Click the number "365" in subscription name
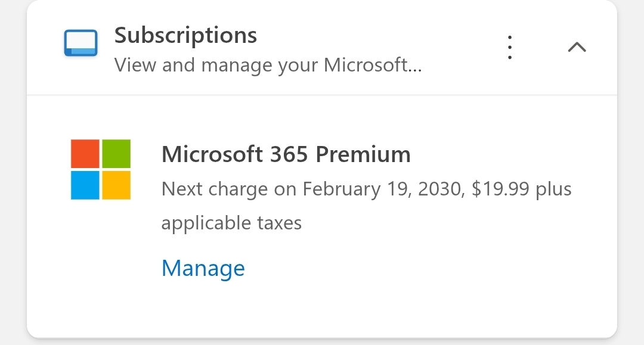The height and width of the screenshot is (345, 644). click(289, 154)
